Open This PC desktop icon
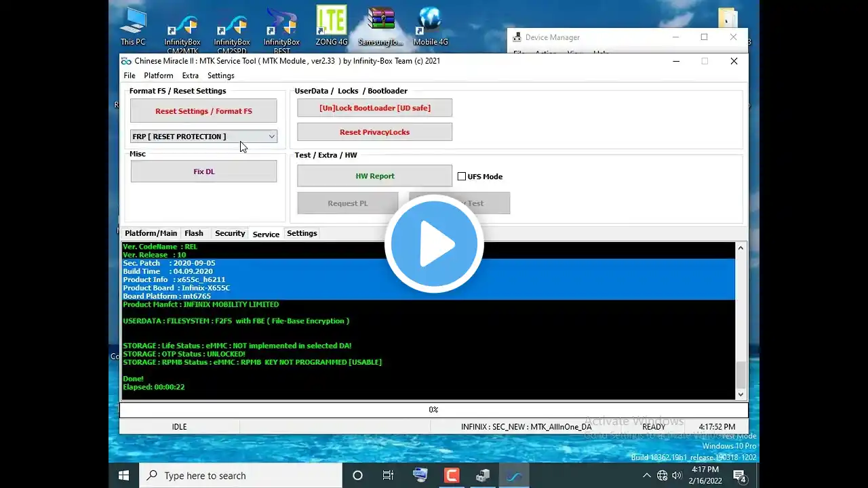 coord(133,27)
